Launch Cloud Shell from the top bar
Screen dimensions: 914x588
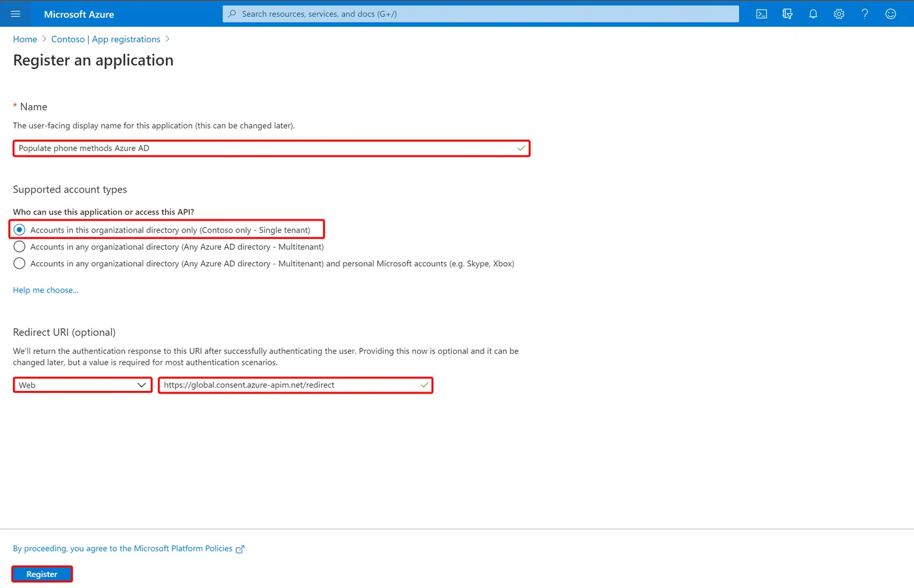[761, 14]
